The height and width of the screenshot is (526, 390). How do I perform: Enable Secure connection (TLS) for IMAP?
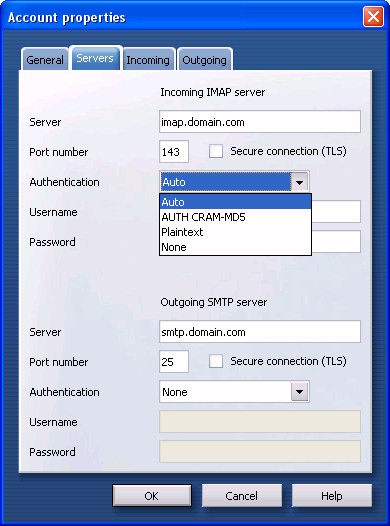[216, 151]
